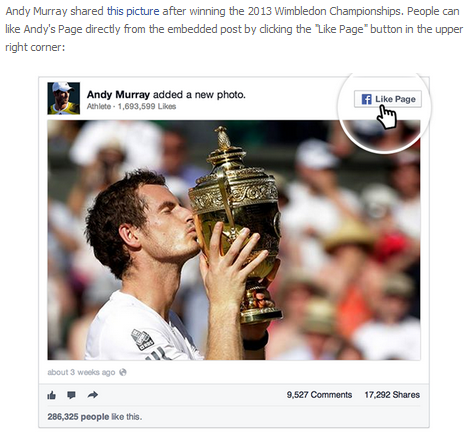472x435 pixels.
Task: Click the Andy Murray page name
Action: [x=118, y=95]
